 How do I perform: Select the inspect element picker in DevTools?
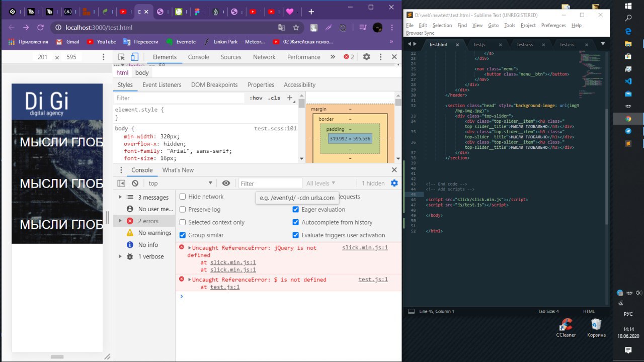(x=122, y=57)
